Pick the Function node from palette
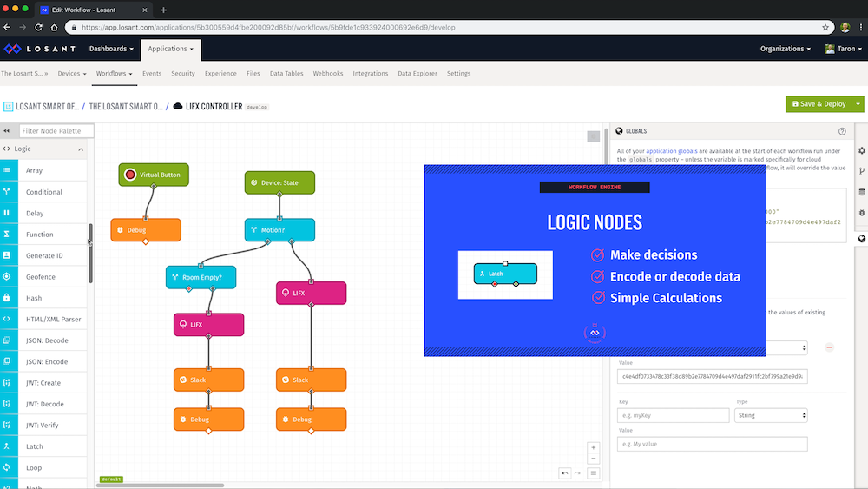 (x=43, y=235)
